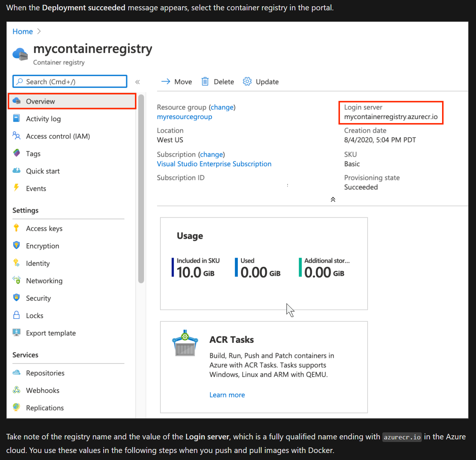Screen dimensions: 476x460
Task: Click the container registry cloud icon
Action: (x=20, y=54)
